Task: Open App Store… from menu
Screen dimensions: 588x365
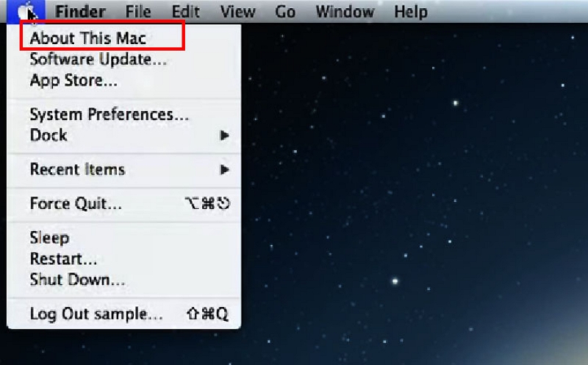Action: [123, 80]
